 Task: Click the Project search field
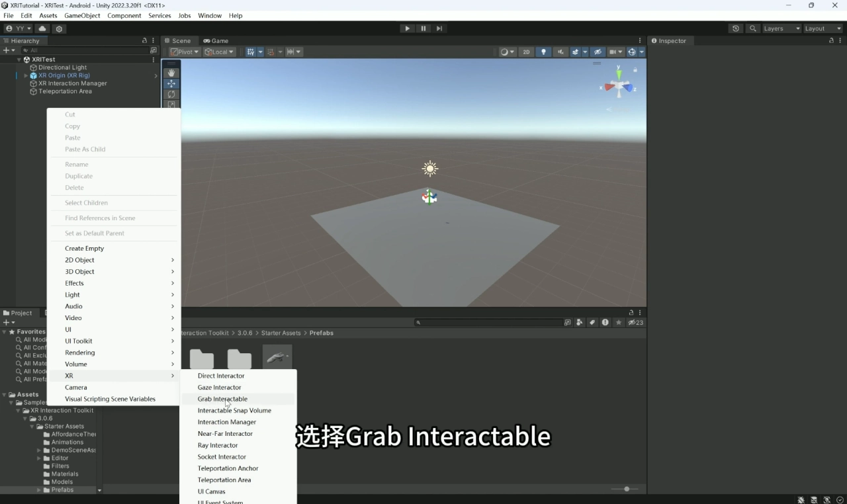488,323
